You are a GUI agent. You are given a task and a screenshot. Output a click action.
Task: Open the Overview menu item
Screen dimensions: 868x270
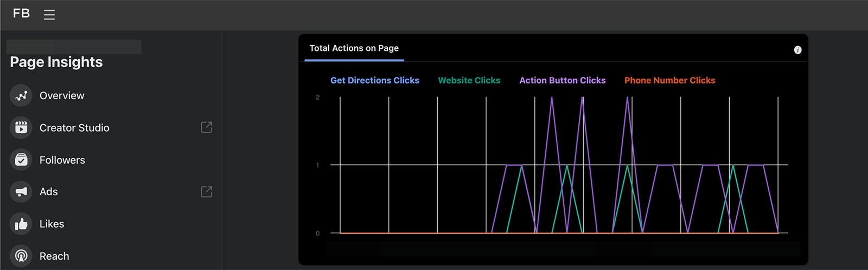62,96
